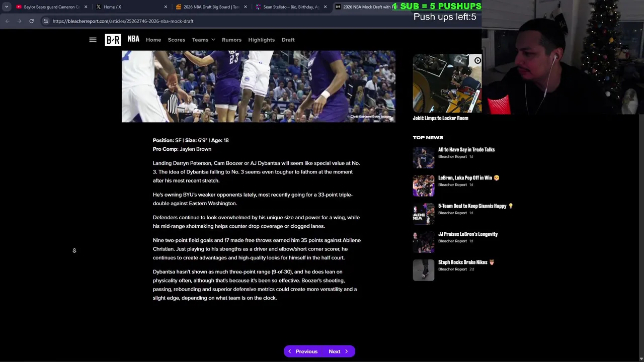The height and width of the screenshot is (362, 644).
Task: Open the Scores nav link
Action: coord(177,40)
